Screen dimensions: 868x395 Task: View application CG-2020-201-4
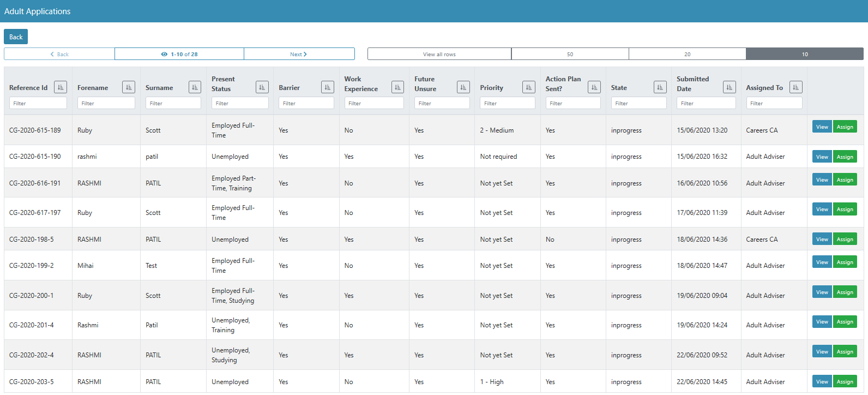822,321
